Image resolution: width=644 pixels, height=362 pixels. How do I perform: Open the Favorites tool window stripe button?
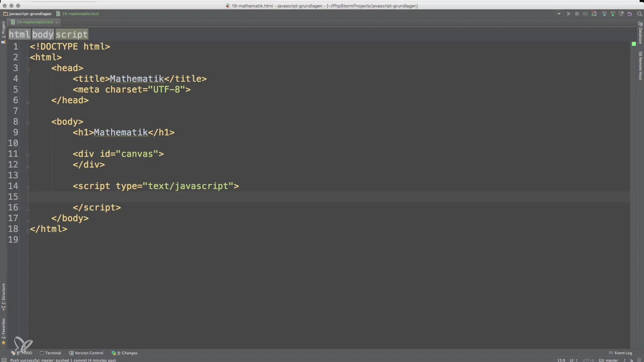tap(3, 331)
